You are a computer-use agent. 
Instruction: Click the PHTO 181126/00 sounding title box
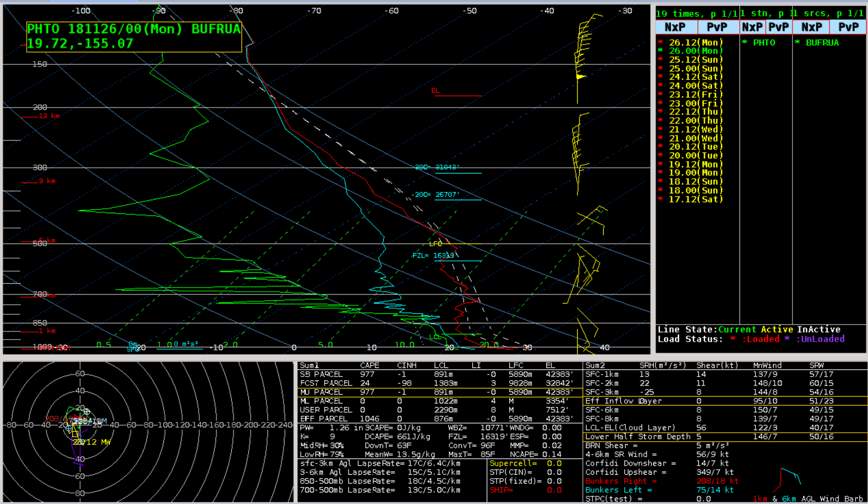[x=134, y=37]
